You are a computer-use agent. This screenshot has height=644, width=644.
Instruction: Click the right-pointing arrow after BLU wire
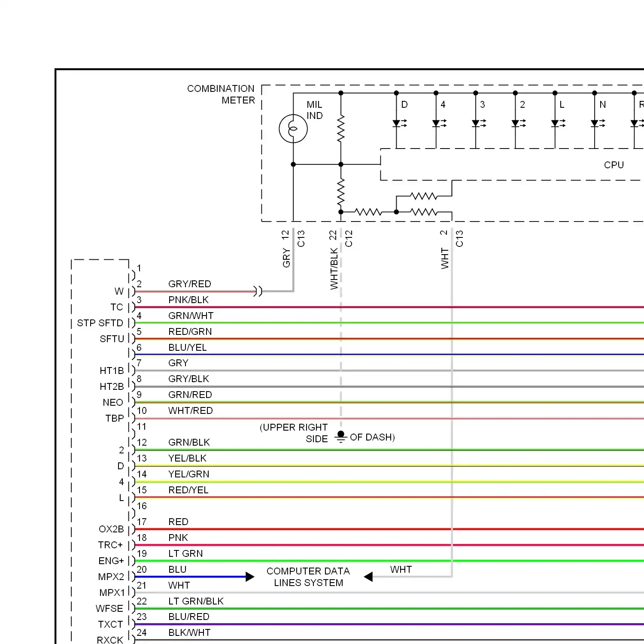250,577
